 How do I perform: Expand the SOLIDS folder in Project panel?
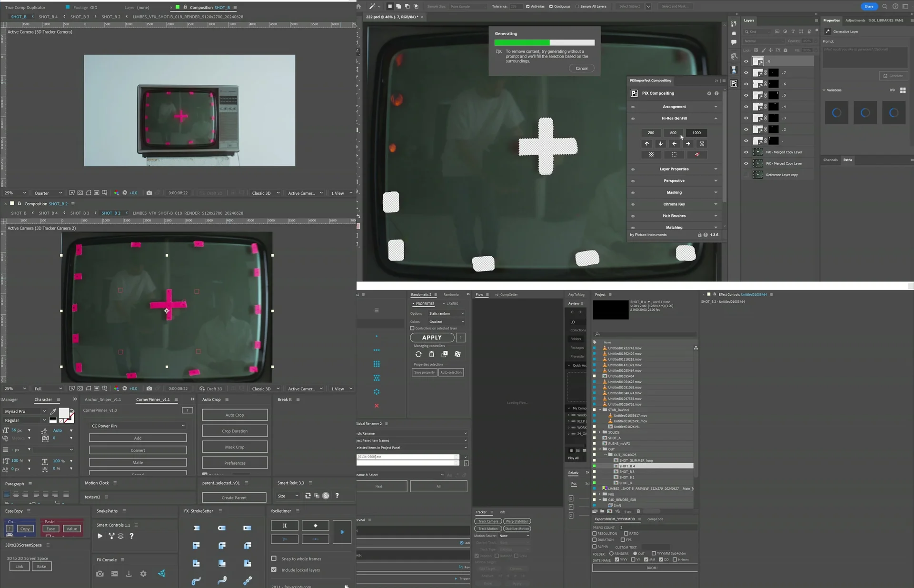(x=600, y=432)
